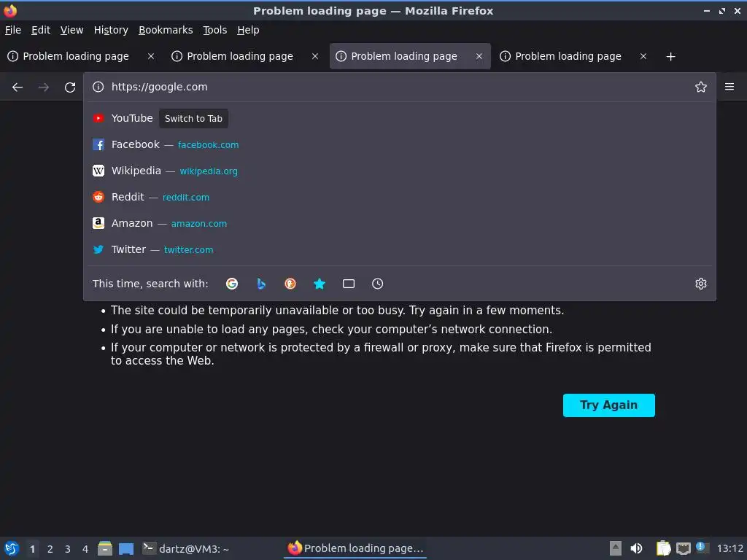This screenshot has width=747, height=560.
Task: Open the History menu
Action: (111, 30)
